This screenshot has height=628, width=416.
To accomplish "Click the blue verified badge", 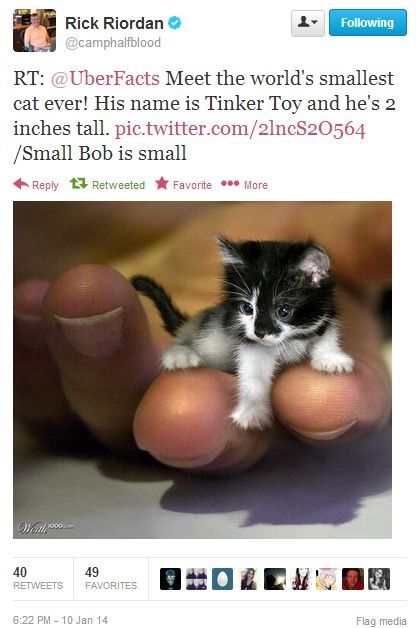I will point(174,23).
